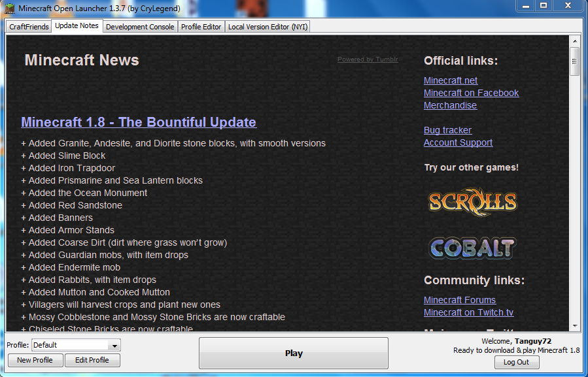Click the 'Added Endermite mob' line
This screenshot has height=377, width=588.
pos(71,267)
